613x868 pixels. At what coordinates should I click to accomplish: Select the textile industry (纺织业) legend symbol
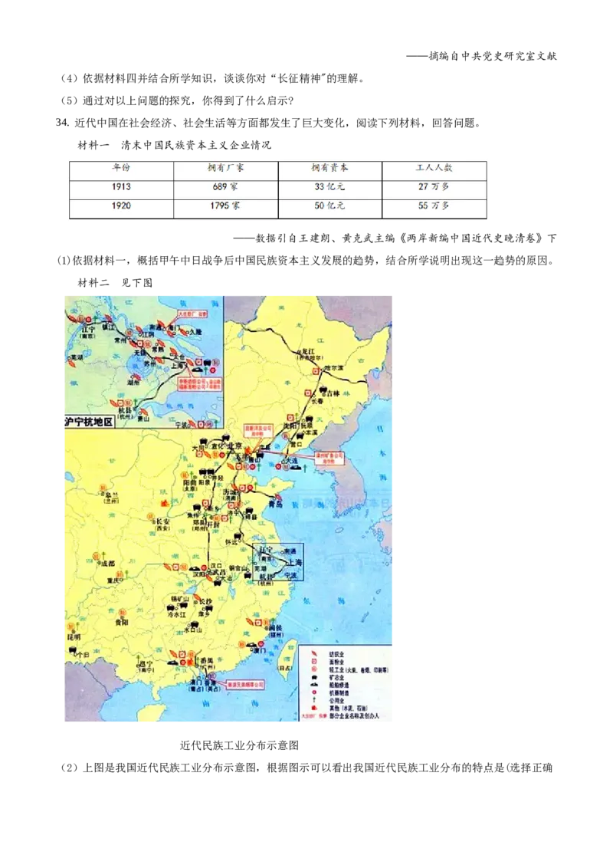click(x=314, y=654)
